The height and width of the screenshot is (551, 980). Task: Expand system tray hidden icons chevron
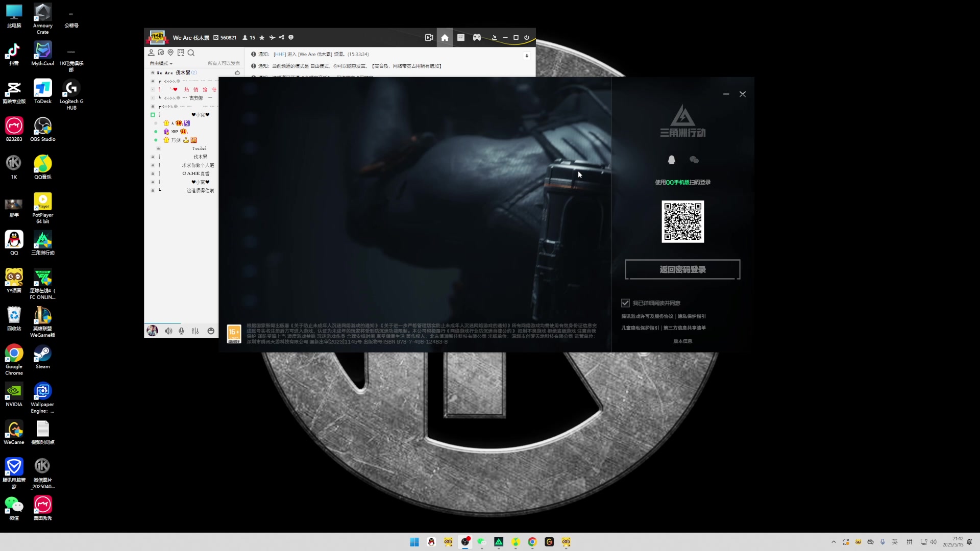[x=834, y=542]
